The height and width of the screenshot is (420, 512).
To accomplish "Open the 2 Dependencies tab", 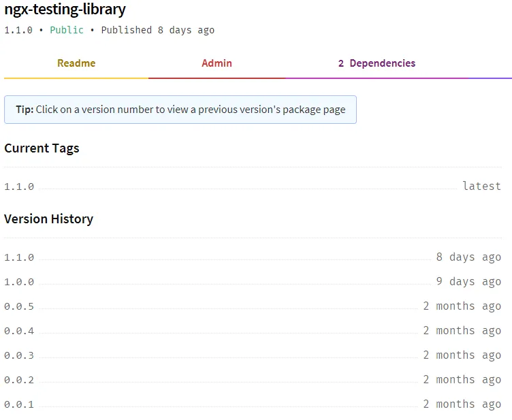I will click(377, 63).
